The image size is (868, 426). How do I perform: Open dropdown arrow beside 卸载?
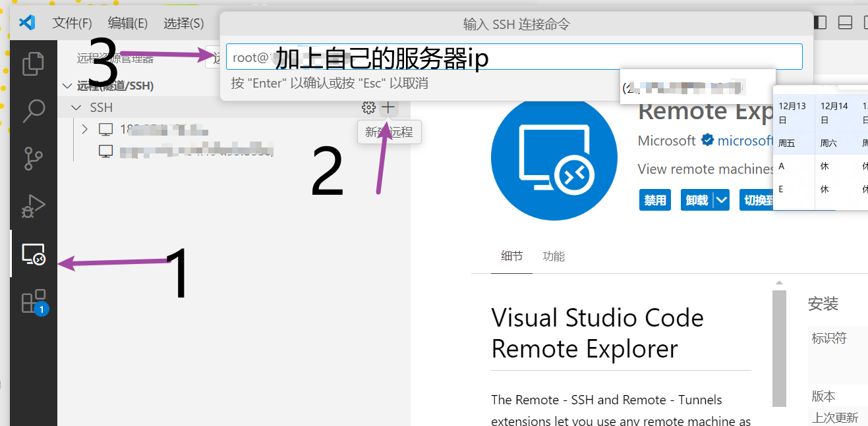[722, 200]
